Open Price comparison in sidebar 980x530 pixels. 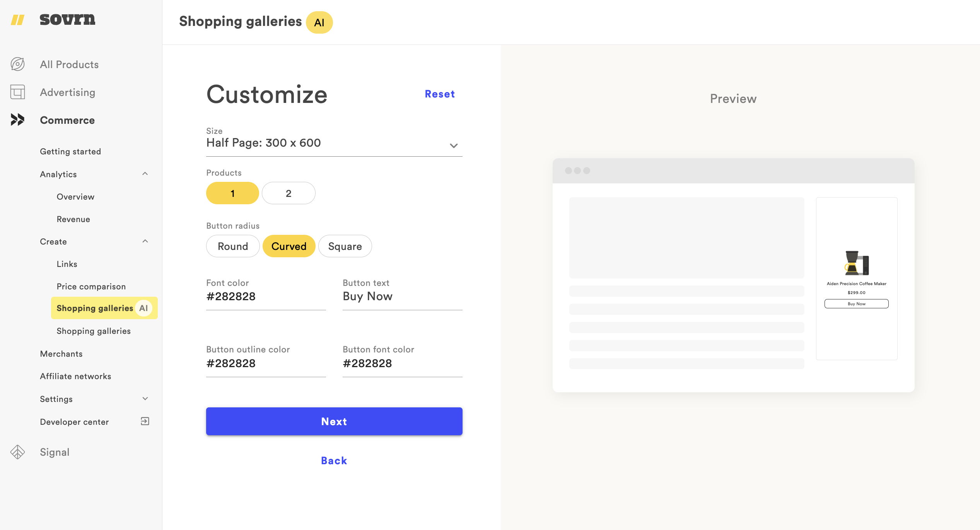pos(91,286)
